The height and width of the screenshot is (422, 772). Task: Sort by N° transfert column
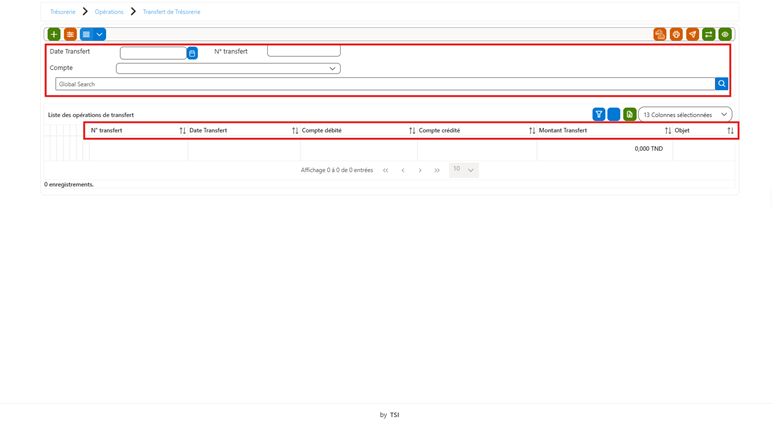[183, 130]
